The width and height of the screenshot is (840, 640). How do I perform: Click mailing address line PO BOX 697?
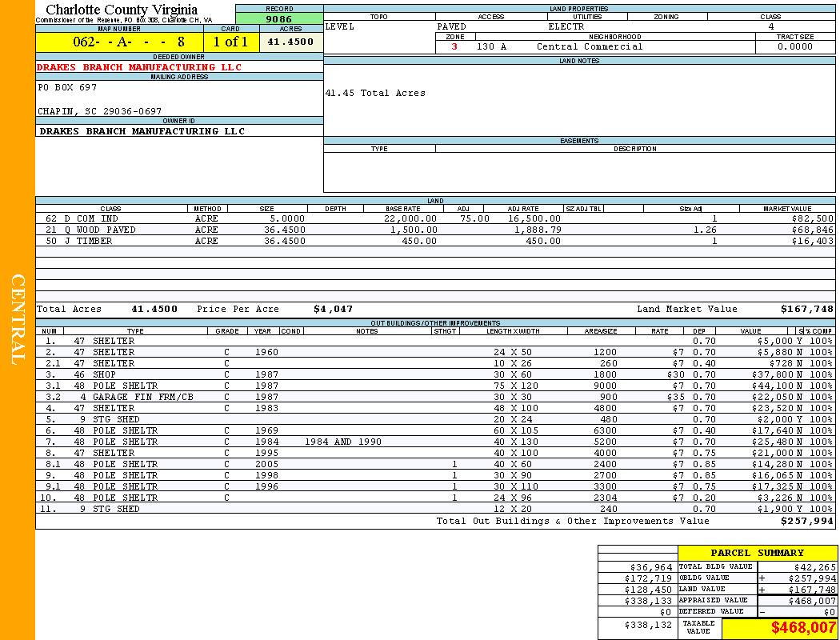tap(67, 86)
